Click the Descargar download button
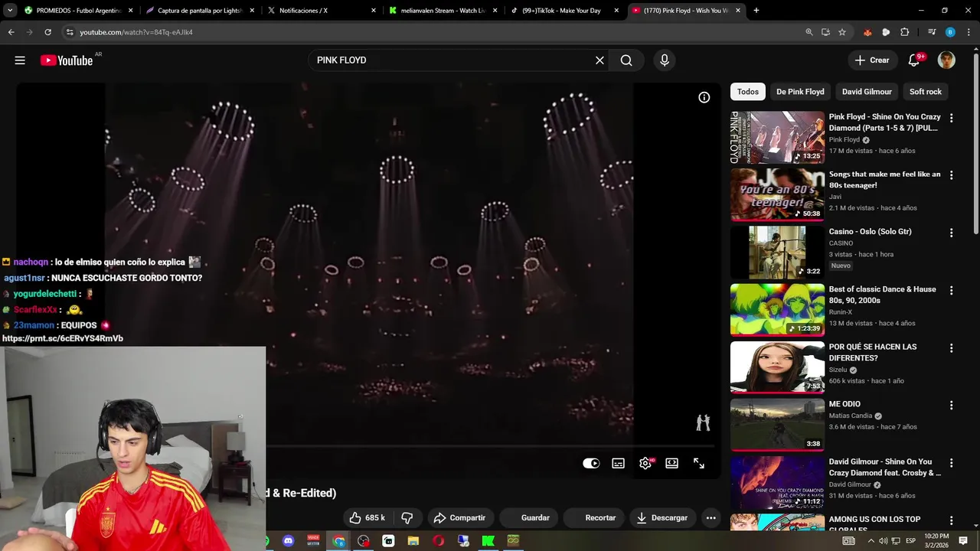The image size is (980, 551). (662, 518)
